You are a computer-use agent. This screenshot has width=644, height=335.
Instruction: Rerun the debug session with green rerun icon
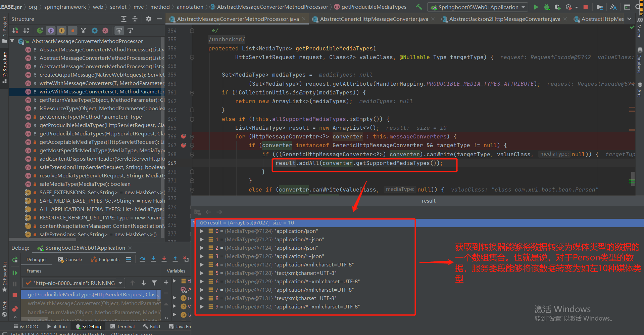15,259
